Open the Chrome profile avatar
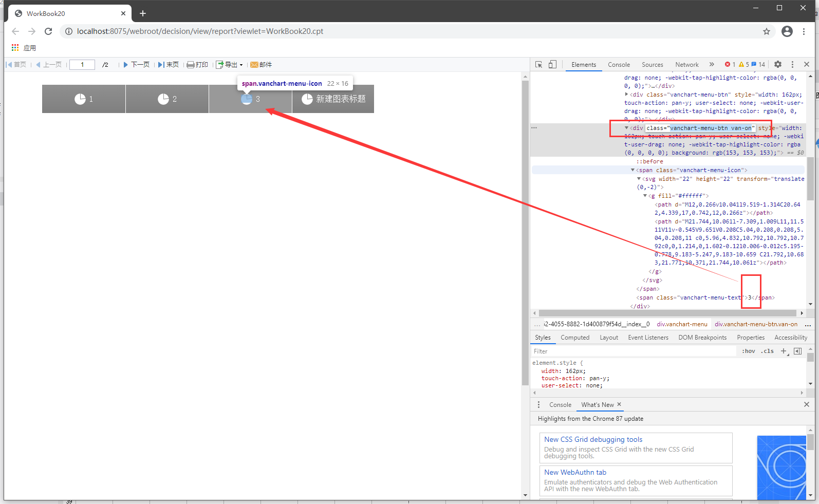 coord(787,31)
